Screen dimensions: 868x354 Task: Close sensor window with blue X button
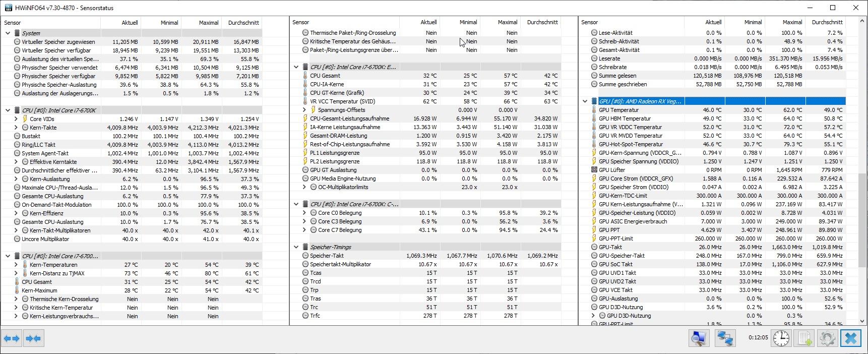pos(851,338)
